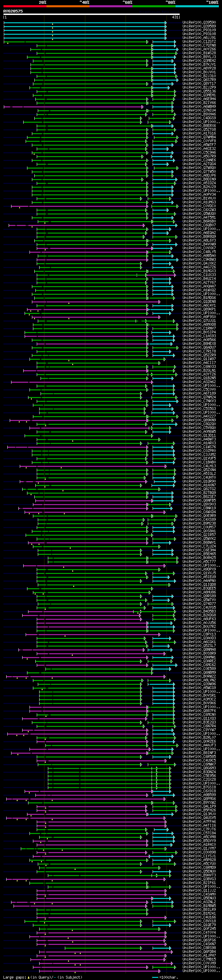Select the UniRef100_A2TY67 label
This screenshot has width=222, height=980.
point(199,282)
